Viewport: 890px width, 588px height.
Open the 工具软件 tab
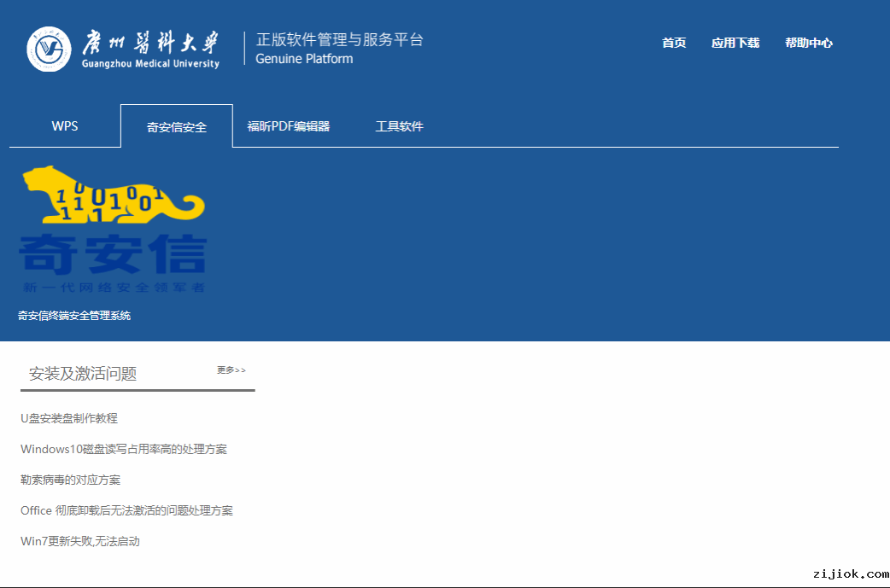399,126
